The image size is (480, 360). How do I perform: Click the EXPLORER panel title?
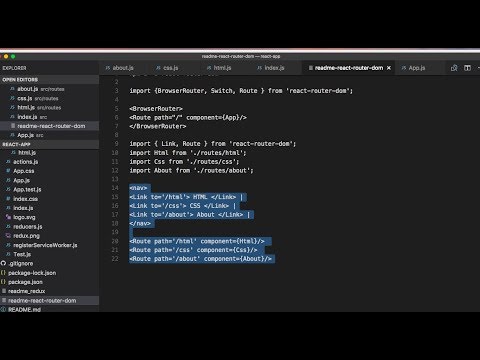pos(14,68)
